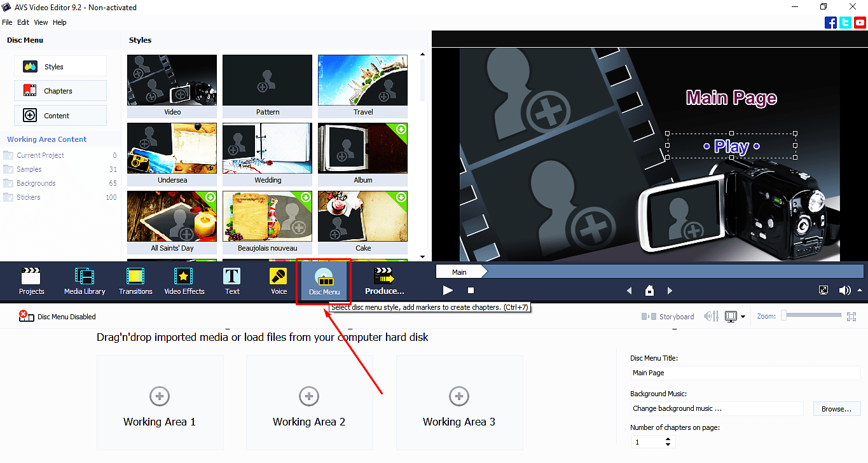Mute the preview audio output
This screenshot has height=463, width=868.
click(845, 290)
